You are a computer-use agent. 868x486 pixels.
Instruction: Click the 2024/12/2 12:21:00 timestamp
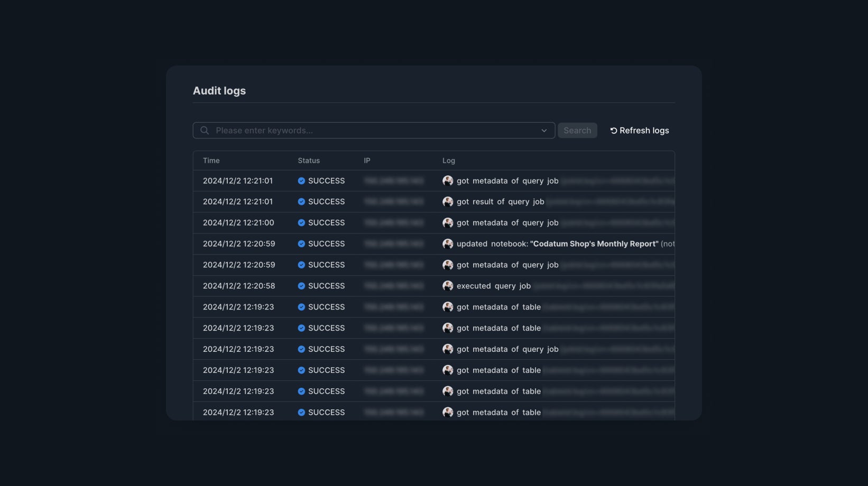point(238,223)
